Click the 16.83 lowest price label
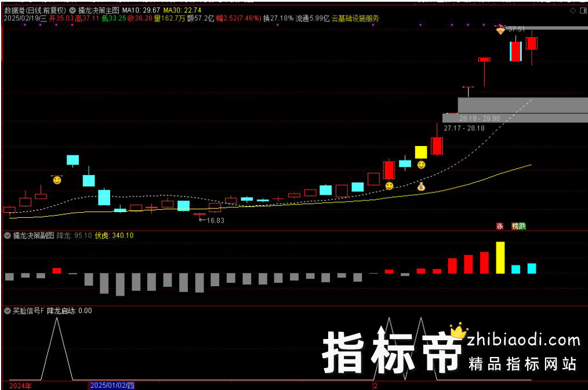This screenshot has width=588, height=390. pyautogui.click(x=215, y=221)
